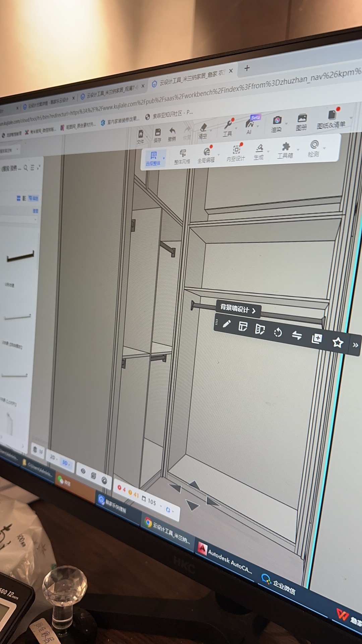Click the 撤销 undo arrow
This screenshot has height=644, width=362.
click(172, 131)
